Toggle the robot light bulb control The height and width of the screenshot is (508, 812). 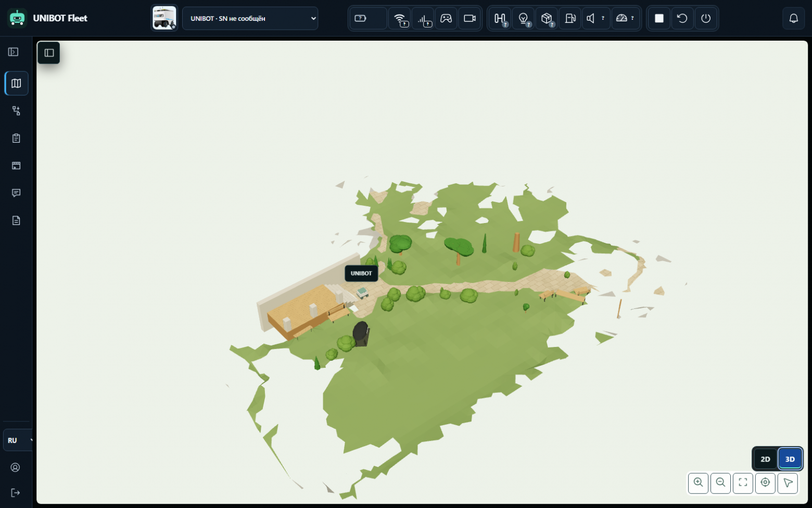coord(524,18)
